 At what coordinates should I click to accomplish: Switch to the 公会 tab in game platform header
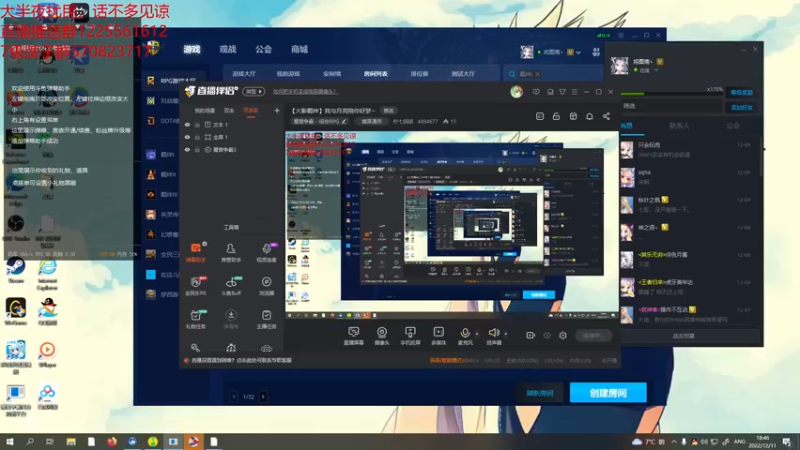coord(263,49)
